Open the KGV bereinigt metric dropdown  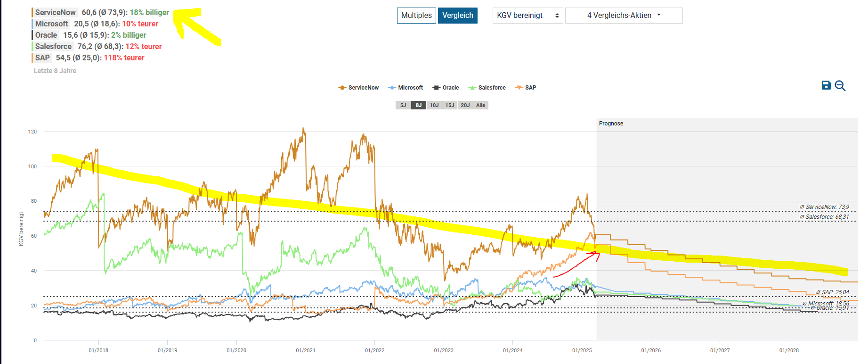[x=527, y=16]
